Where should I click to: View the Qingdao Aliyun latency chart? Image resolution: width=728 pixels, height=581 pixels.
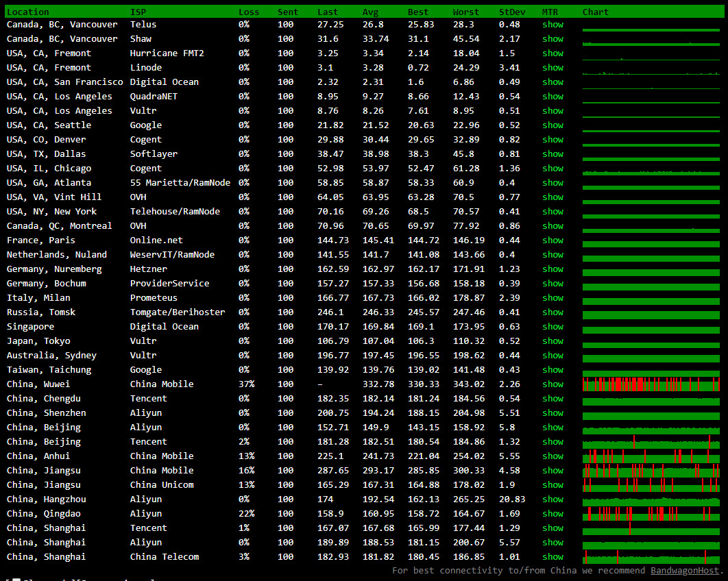(x=651, y=514)
